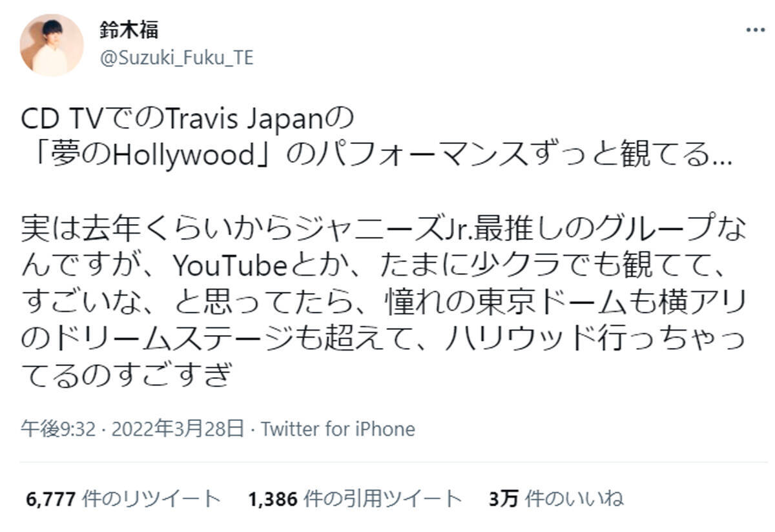Click the @Suzuki_Fuku_TE handle

176,59
